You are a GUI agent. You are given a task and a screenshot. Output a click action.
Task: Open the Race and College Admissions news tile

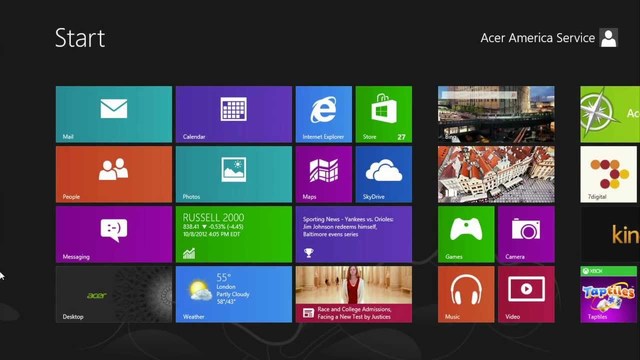354,294
